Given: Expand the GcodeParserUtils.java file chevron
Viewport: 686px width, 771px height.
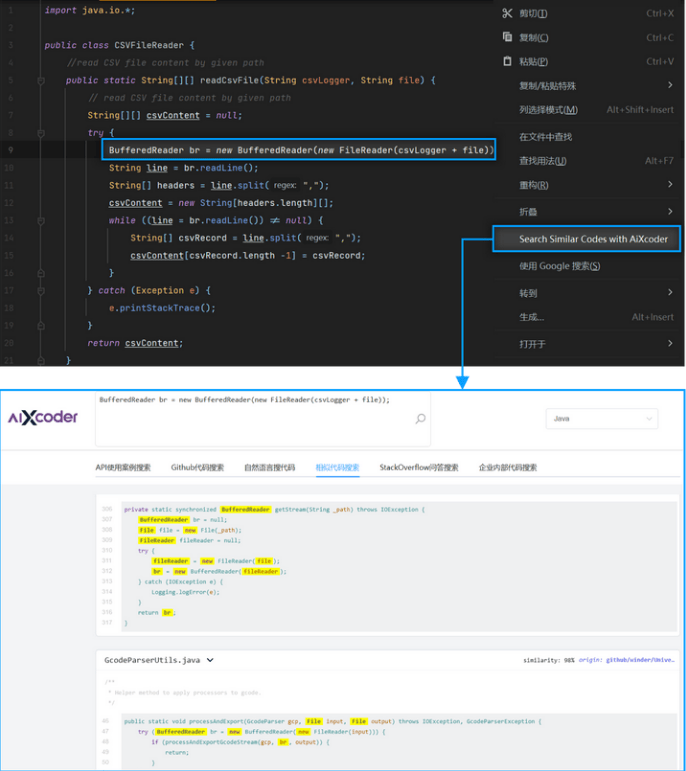Looking at the screenshot, I should click(210, 660).
